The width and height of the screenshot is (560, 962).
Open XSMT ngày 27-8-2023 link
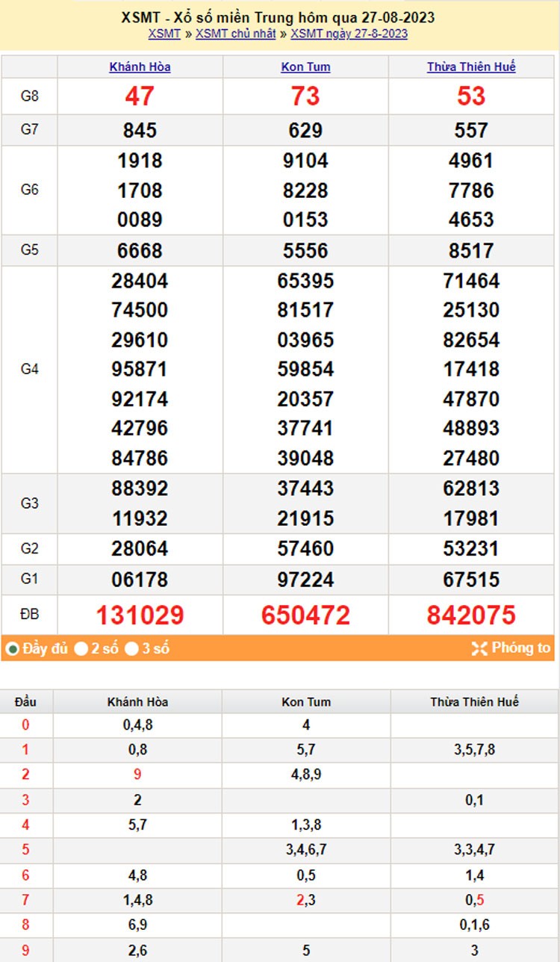(x=349, y=34)
